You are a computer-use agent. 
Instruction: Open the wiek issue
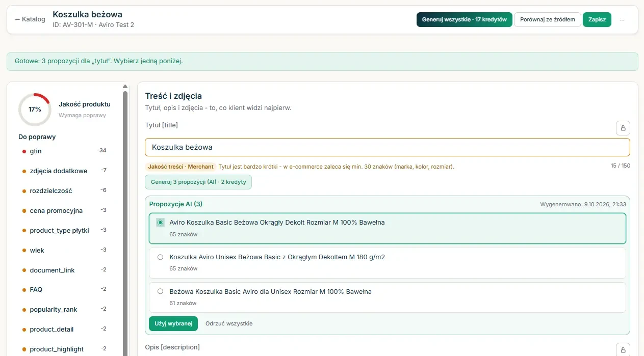(x=65, y=251)
